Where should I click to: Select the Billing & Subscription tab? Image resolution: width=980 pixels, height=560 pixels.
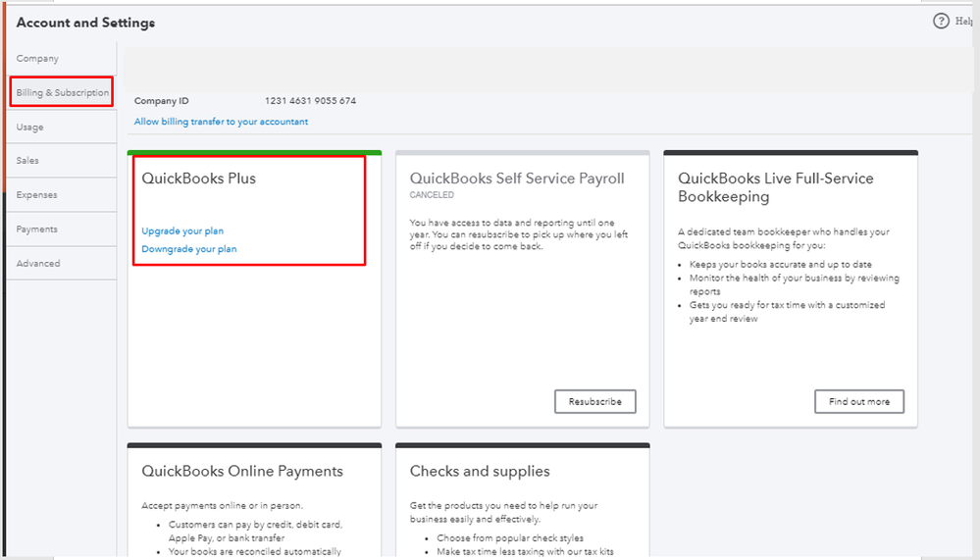tap(63, 92)
